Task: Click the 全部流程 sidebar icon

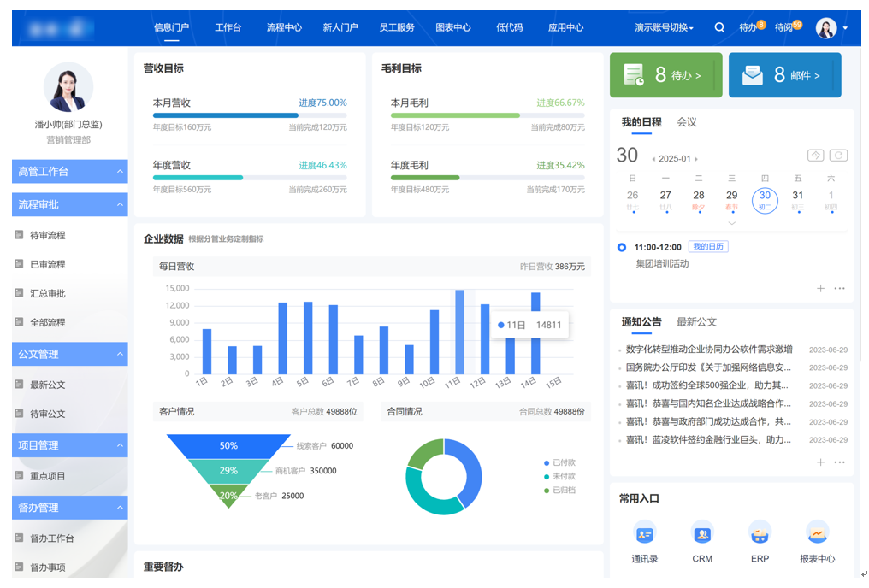Action: pos(19,321)
